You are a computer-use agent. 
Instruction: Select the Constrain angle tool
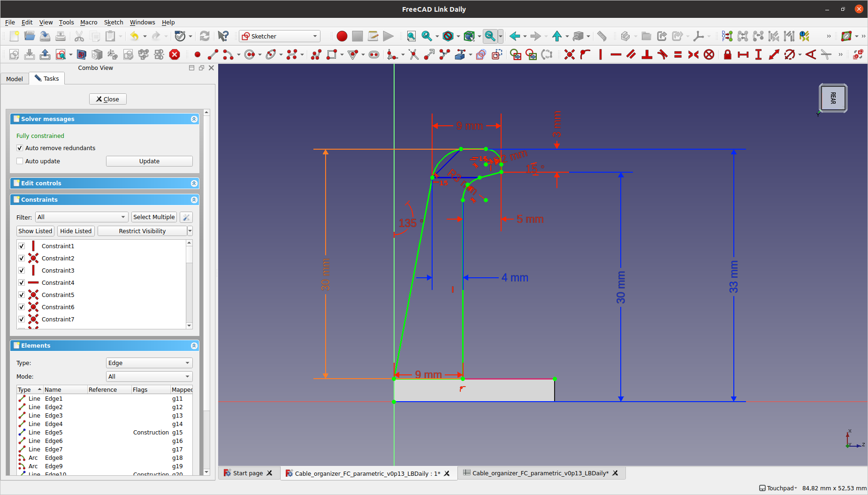click(x=810, y=54)
